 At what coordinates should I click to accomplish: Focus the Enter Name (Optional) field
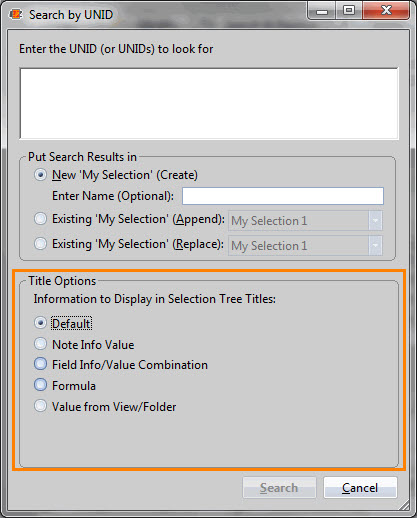[x=283, y=196]
